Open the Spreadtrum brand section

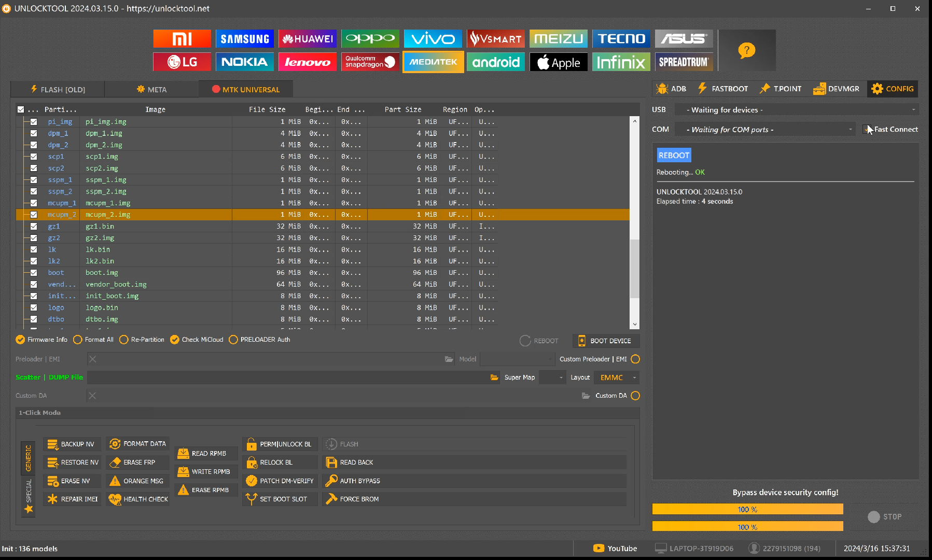684,62
